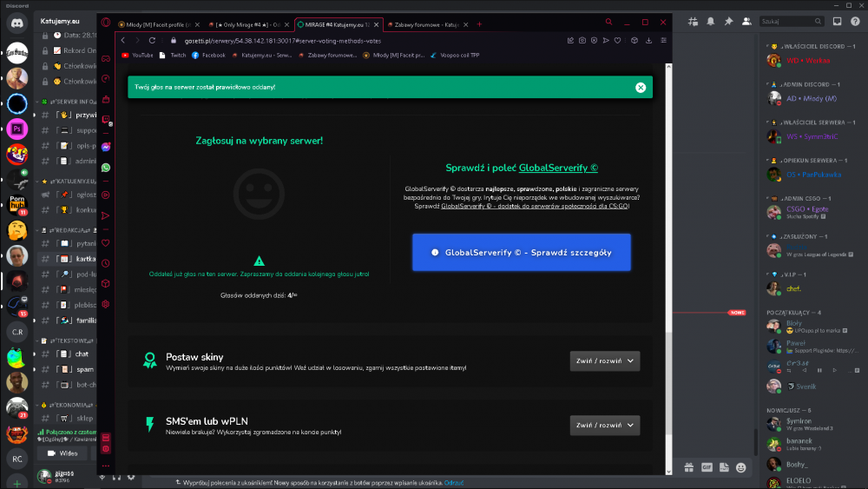
Task: Open the Facebook bookmark
Action: coord(208,56)
